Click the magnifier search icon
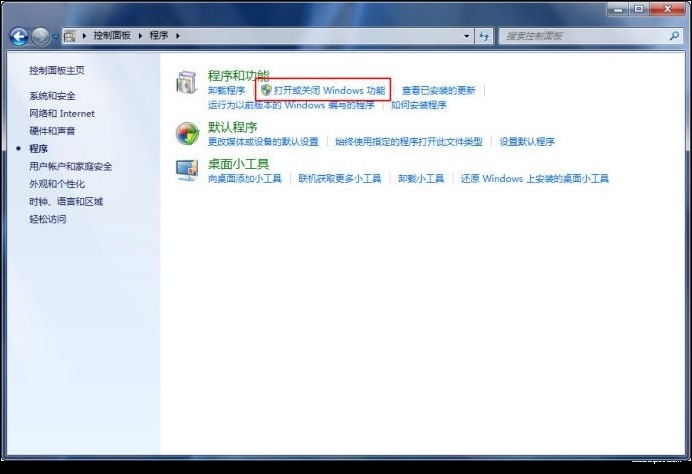692x474 pixels. pos(674,36)
